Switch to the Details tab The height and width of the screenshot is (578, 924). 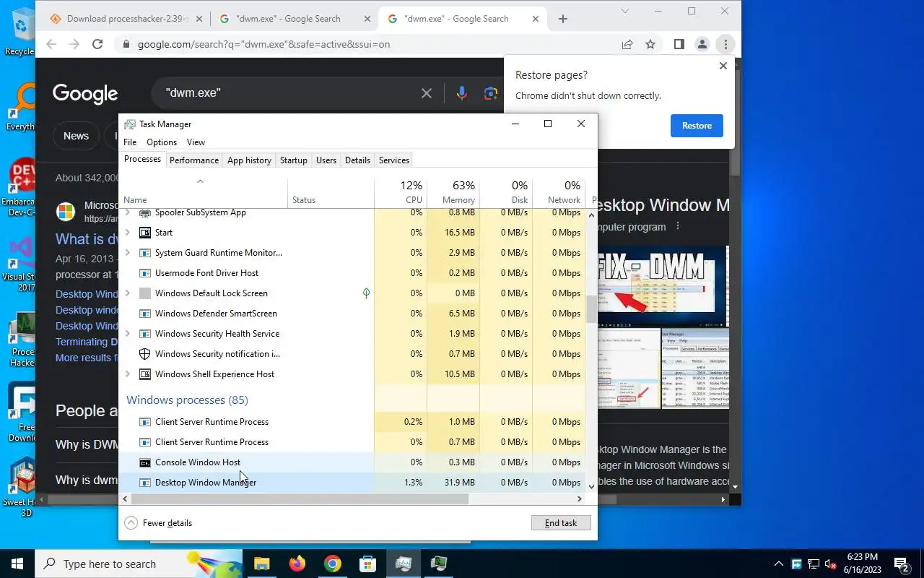(x=357, y=160)
